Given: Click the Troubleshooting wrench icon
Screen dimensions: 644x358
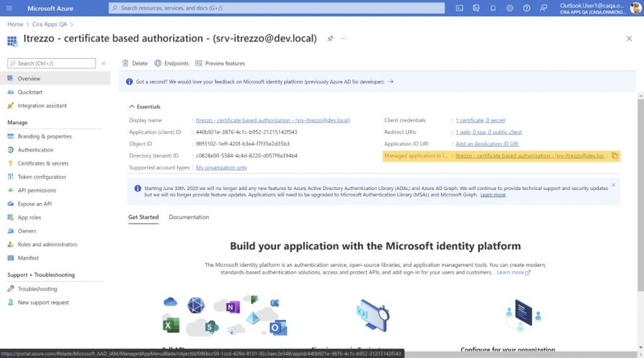Looking at the screenshot, I should click(x=11, y=289).
